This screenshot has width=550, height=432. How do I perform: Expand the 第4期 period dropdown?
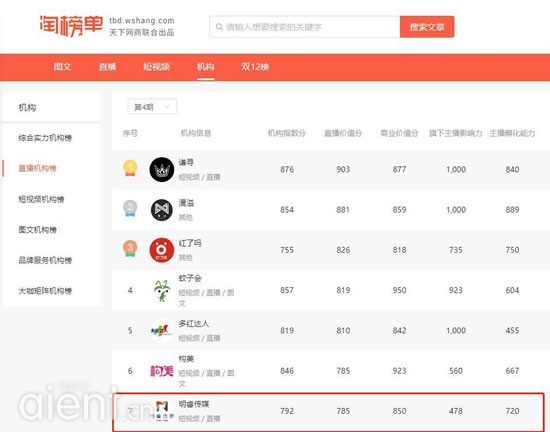[x=152, y=107]
